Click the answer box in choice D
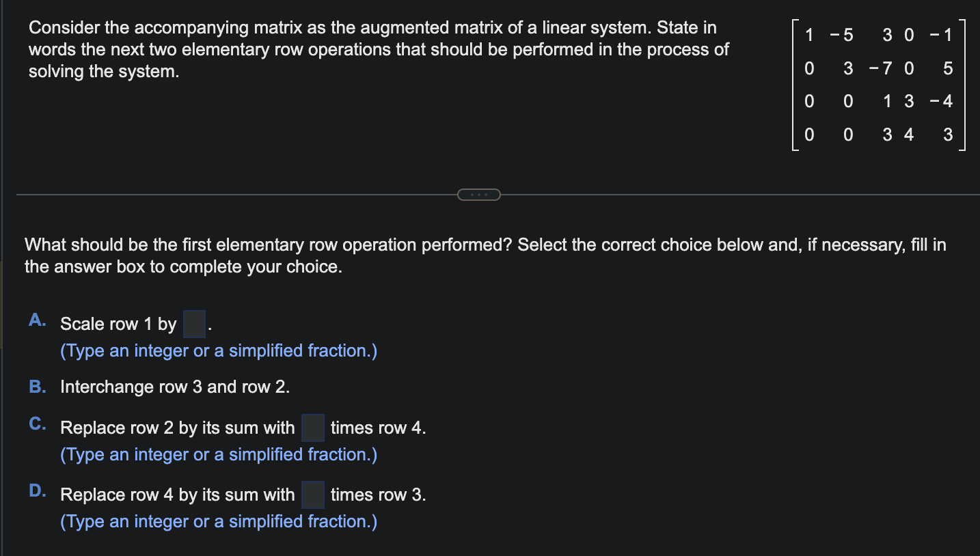Image resolution: width=980 pixels, height=556 pixels. click(x=312, y=495)
